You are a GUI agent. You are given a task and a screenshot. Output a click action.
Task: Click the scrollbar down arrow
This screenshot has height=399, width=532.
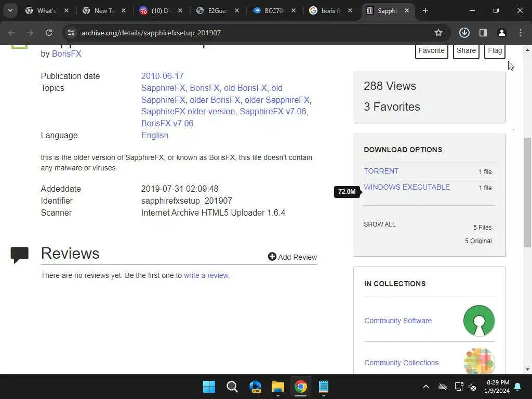point(527,369)
